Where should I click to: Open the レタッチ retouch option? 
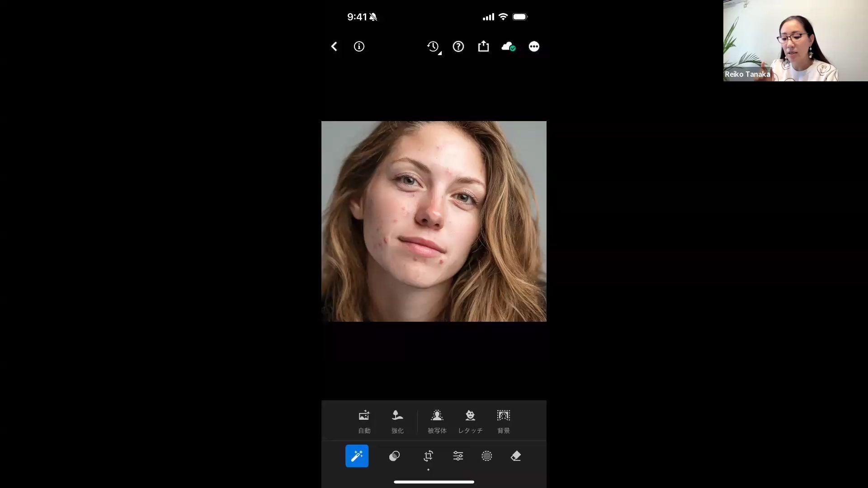click(470, 421)
